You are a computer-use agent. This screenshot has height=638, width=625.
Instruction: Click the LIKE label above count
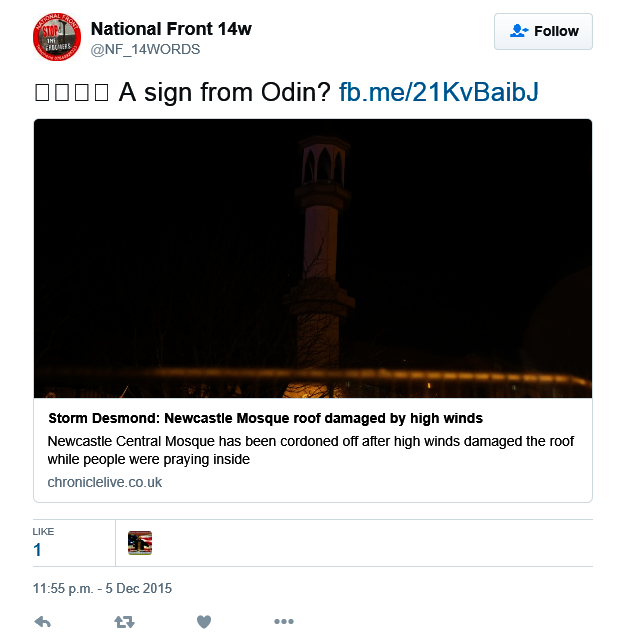tap(43, 531)
